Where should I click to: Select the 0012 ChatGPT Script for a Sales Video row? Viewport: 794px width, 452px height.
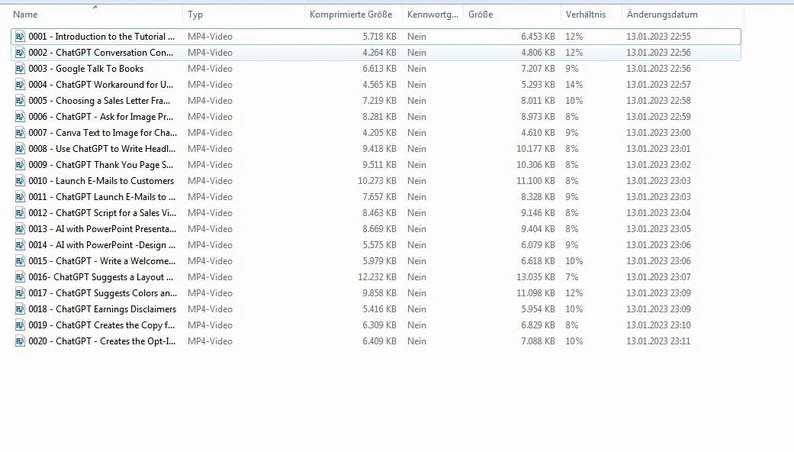pyautogui.click(x=100, y=213)
